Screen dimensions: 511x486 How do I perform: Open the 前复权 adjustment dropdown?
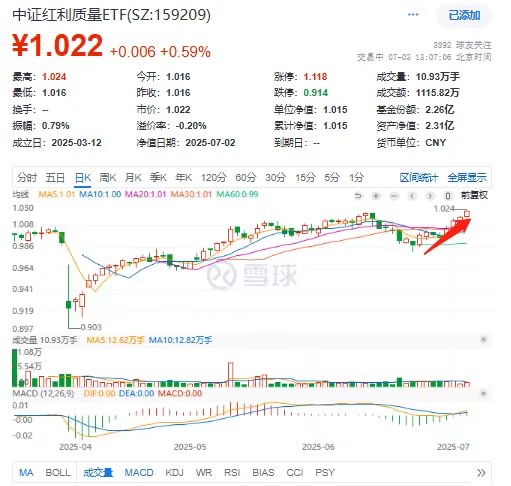pos(474,195)
